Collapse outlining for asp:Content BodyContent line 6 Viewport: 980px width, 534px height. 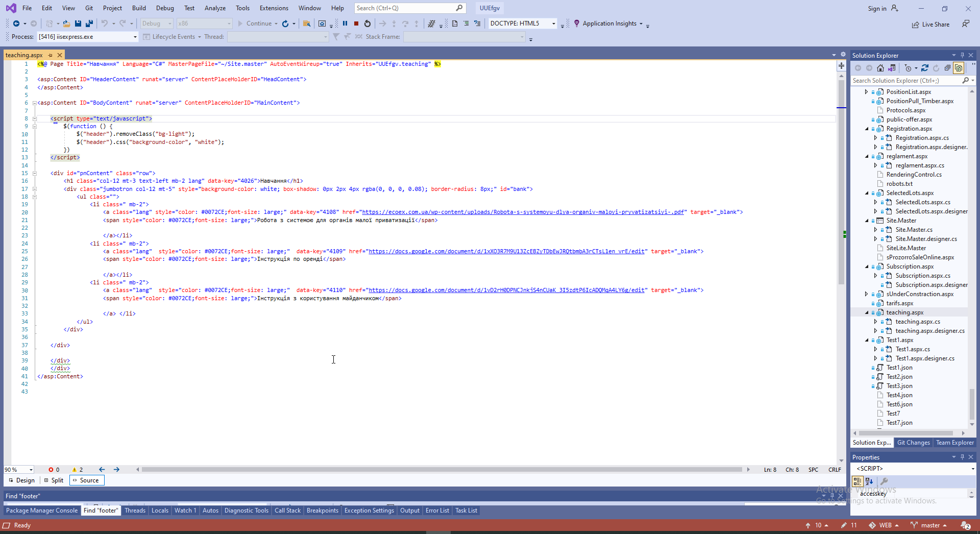pos(35,103)
